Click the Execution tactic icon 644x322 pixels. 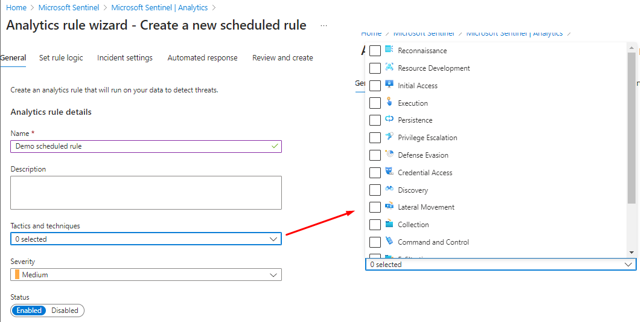[x=389, y=102]
